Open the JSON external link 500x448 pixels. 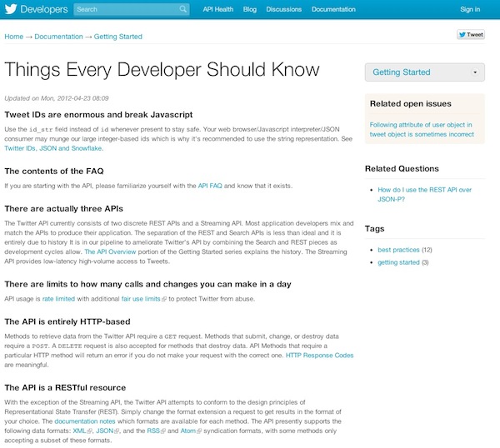(105, 431)
